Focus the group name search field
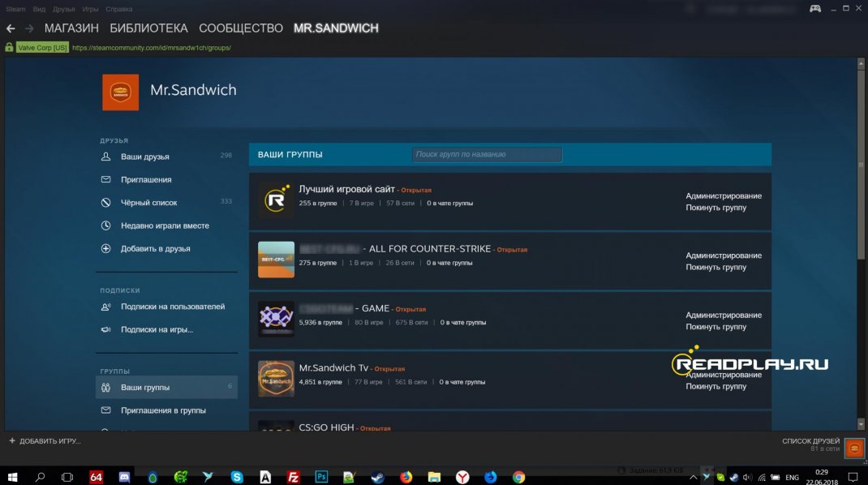 488,154
